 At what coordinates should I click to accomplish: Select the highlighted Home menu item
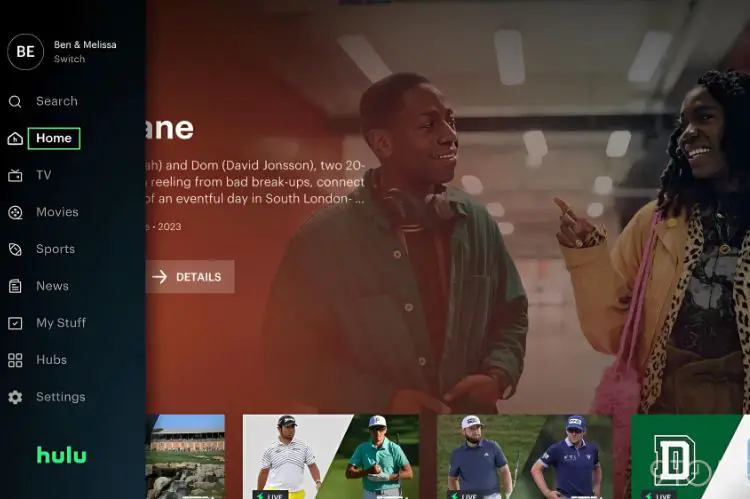click(54, 138)
